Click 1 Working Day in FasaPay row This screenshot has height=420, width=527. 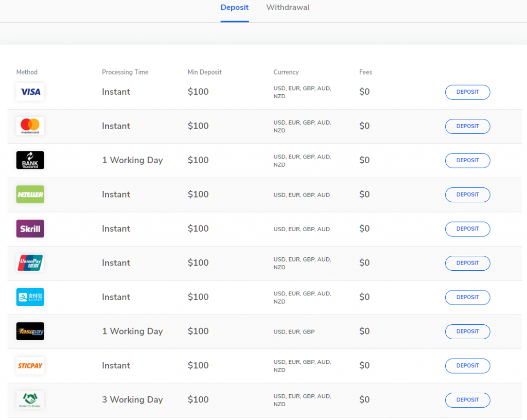[x=132, y=331]
